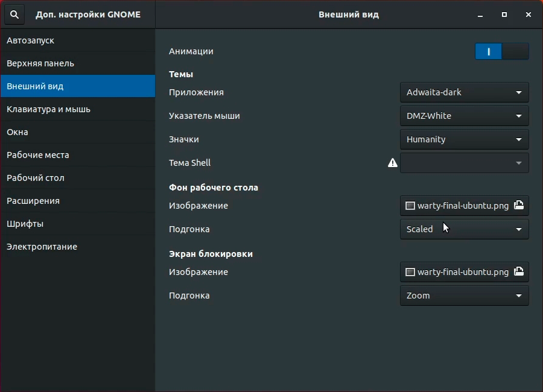Open the Приложения theme dropdown Adwaita-dark
The width and height of the screenshot is (543, 392).
click(x=464, y=92)
